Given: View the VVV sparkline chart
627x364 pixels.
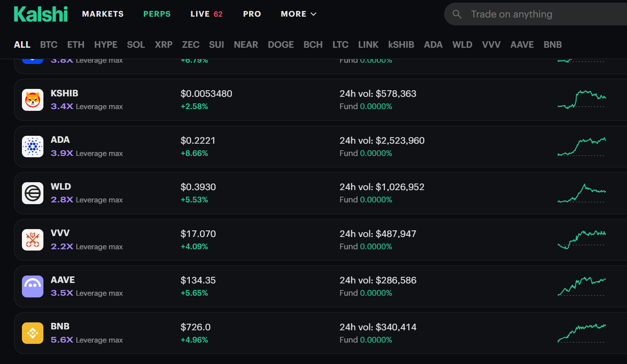Looking at the screenshot, I should click(581, 240).
